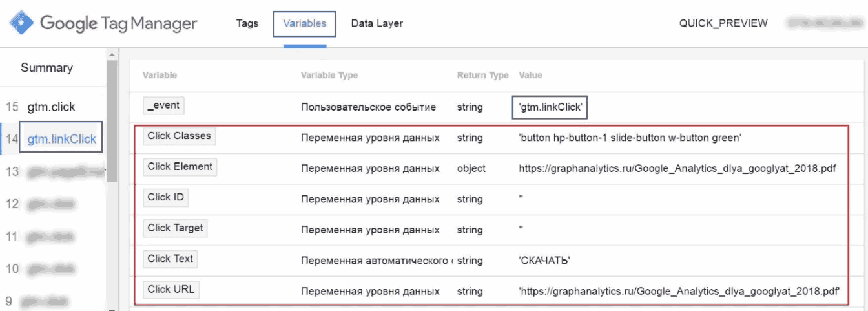Click the Variable column header
The height and width of the screenshot is (311, 868).
click(160, 76)
